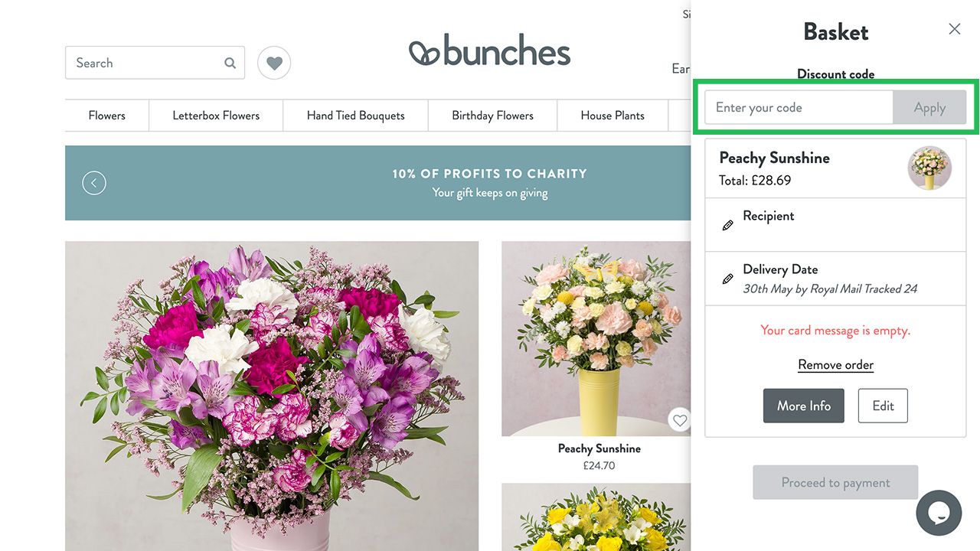The width and height of the screenshot is (980, 551).
Task: Open the Flowers menu
Action: point(107,116)
